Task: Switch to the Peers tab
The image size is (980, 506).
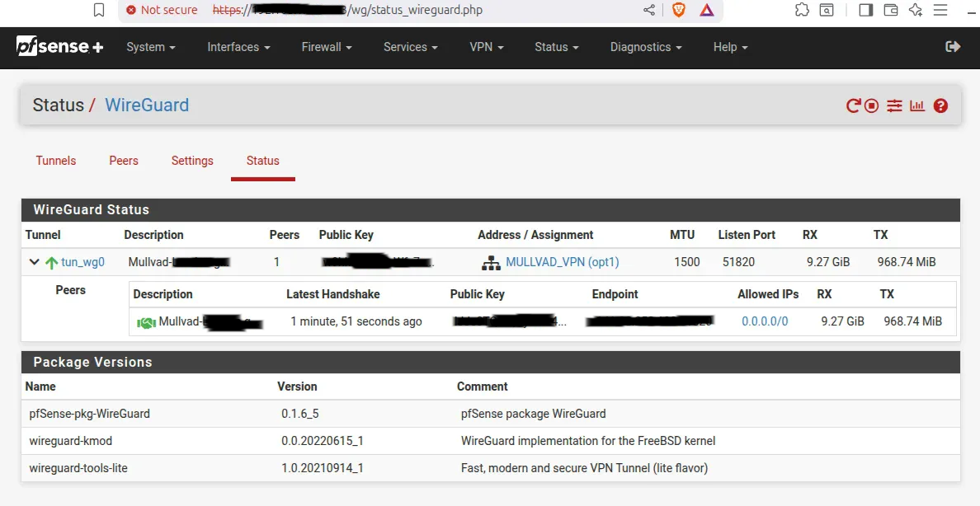Action: (x=124, y=161)
